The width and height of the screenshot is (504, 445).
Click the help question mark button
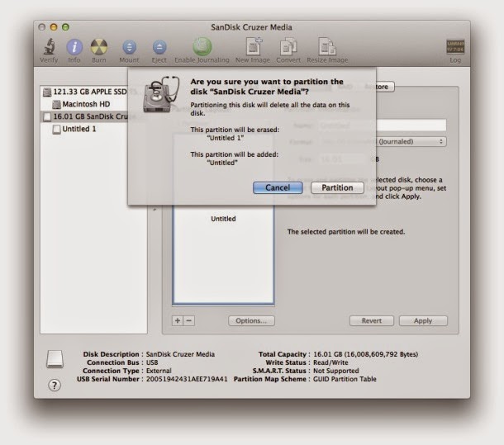(55, 385)
